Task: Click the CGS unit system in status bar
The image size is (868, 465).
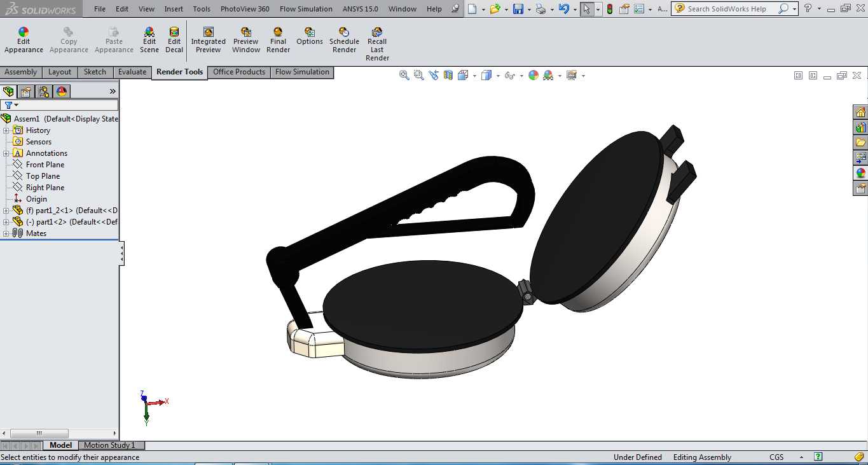Action: tap(776, 457)
